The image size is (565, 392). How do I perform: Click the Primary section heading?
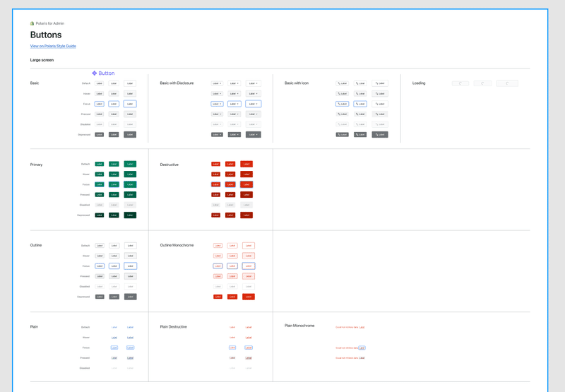(x=37, y=165)
